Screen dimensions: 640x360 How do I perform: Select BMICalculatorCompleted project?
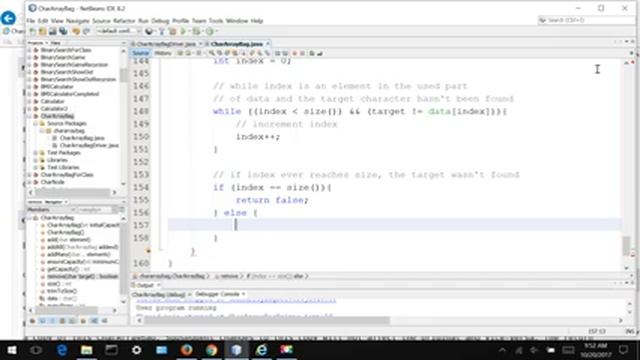click(x=69, y=94)
